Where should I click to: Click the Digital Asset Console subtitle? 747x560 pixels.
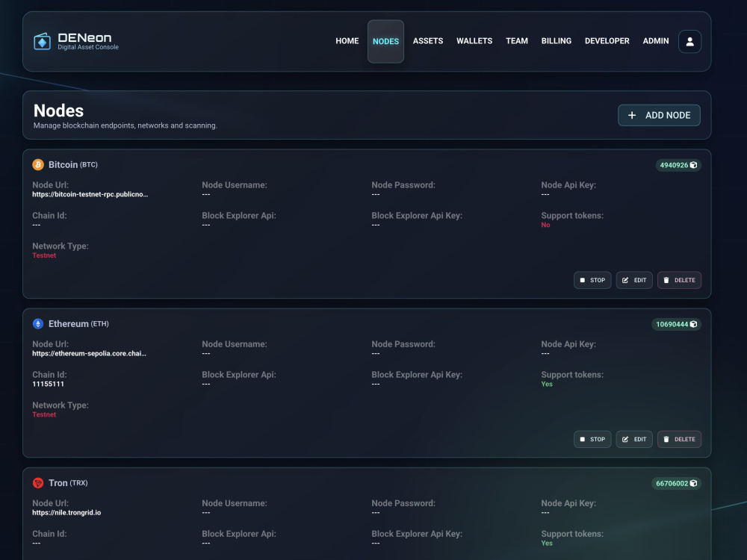[88, 47]
